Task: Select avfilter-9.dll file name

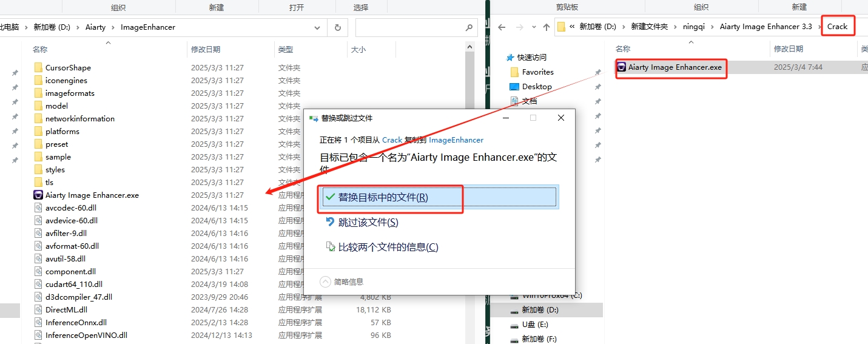Action: coord(66,233)
